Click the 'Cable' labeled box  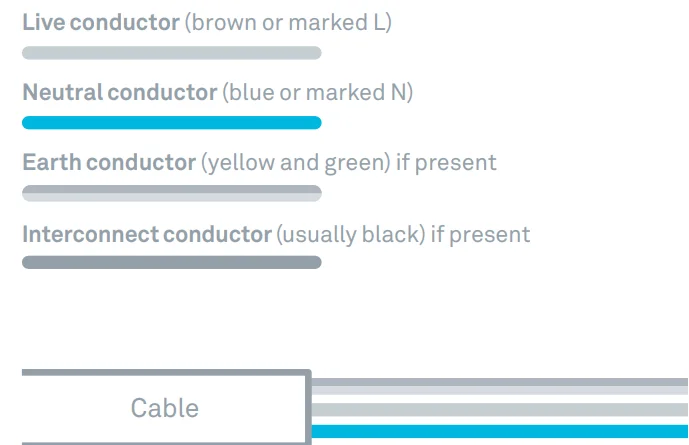pos(165,408)
